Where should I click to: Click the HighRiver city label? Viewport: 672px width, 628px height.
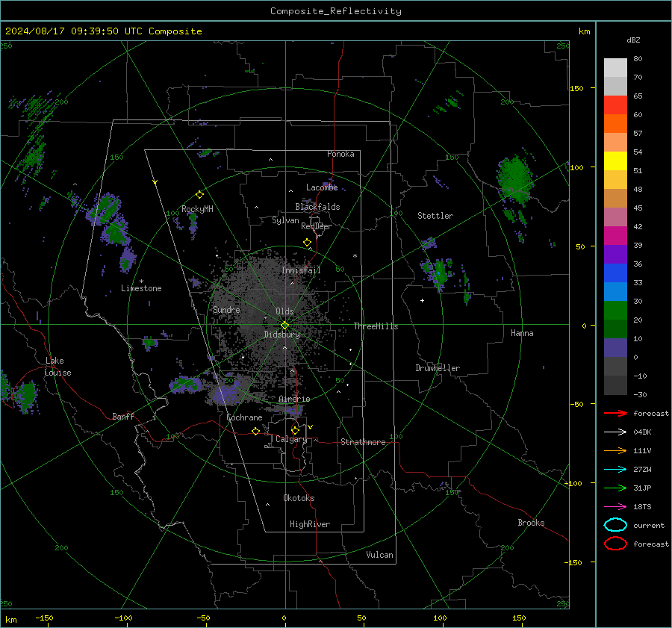pos(310,524)
